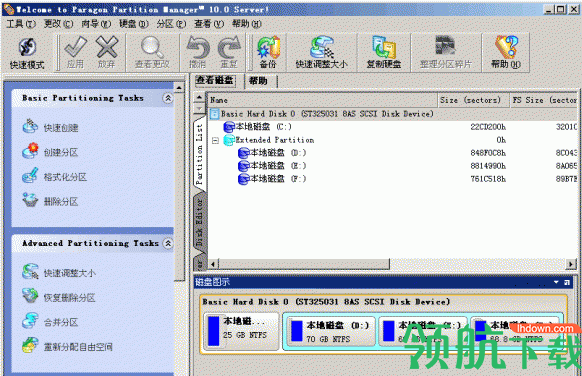Select Basic Hard Disk 0 row in list

tap(393, 114)
